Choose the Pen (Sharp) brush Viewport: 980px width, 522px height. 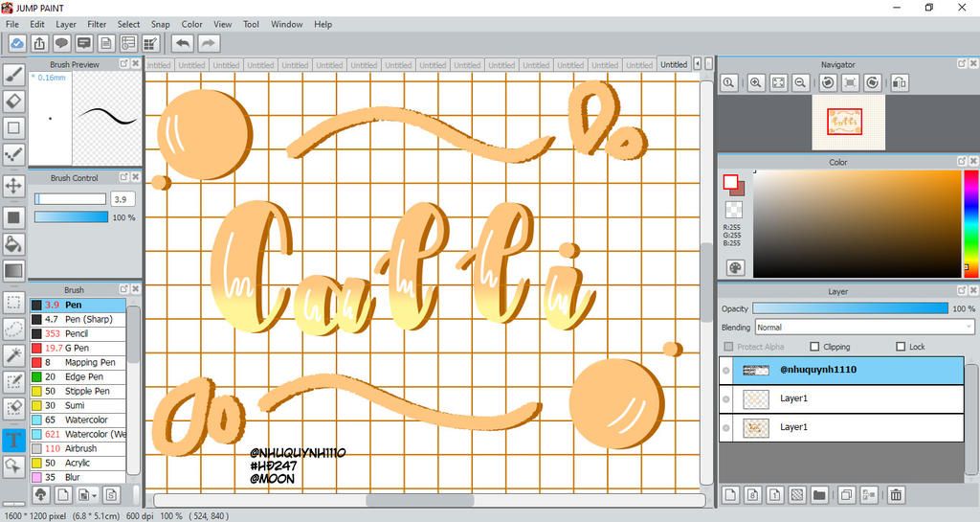point(78,320)
